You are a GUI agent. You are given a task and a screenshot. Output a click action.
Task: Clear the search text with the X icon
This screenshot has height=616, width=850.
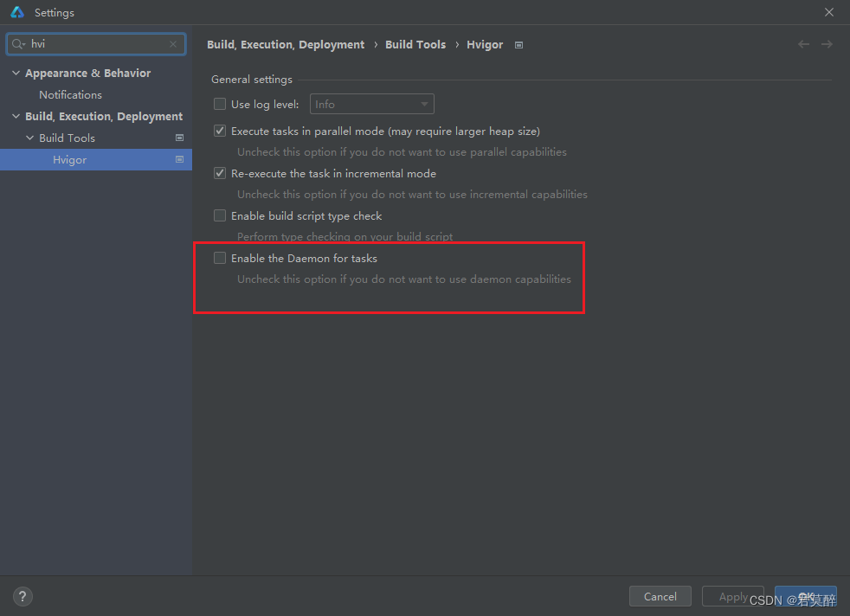(x=172, y=43)
